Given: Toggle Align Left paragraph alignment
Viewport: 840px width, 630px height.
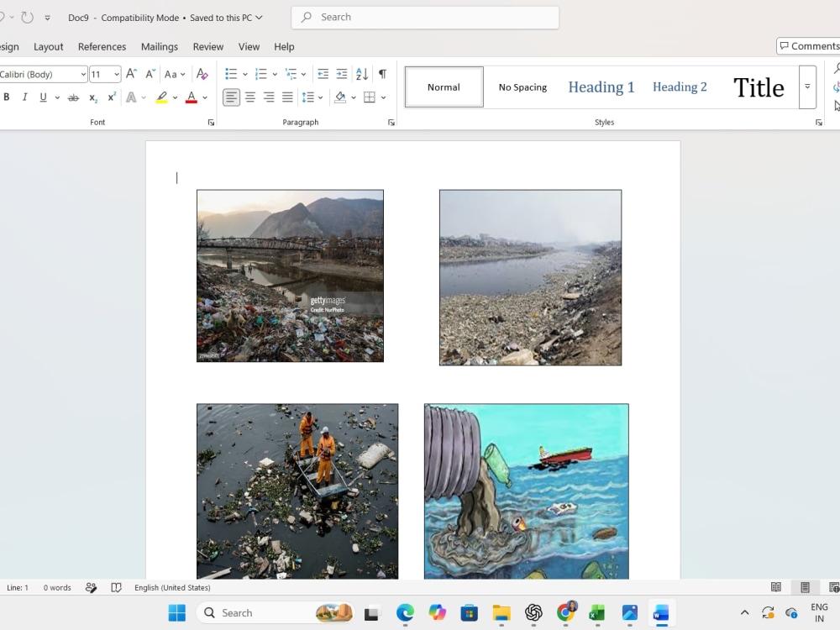Looking at the screenshot, I should (231, 97).
